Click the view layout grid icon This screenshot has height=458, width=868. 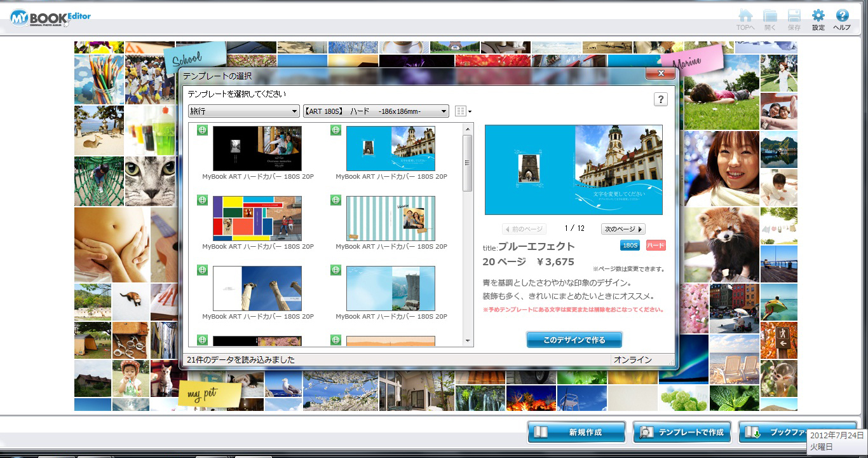pos(461,111)
